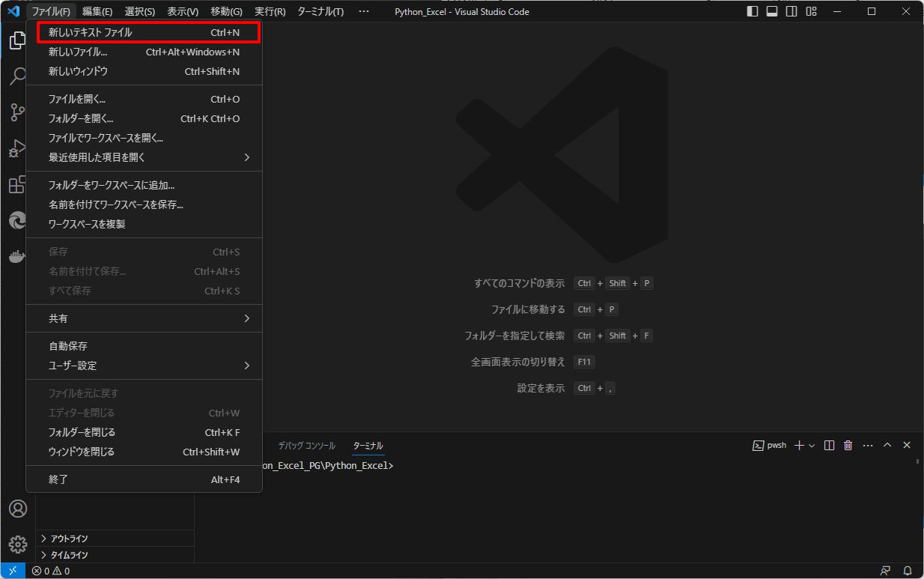Image resolution: width=924 pixels, height=579 pixels.
Task: Choose フォルダーを閉じる menu item
Action: point(144,432)
